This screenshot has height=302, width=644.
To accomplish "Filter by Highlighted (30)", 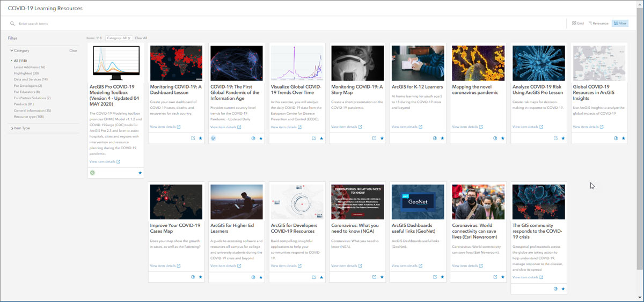I will click(26, 73).
